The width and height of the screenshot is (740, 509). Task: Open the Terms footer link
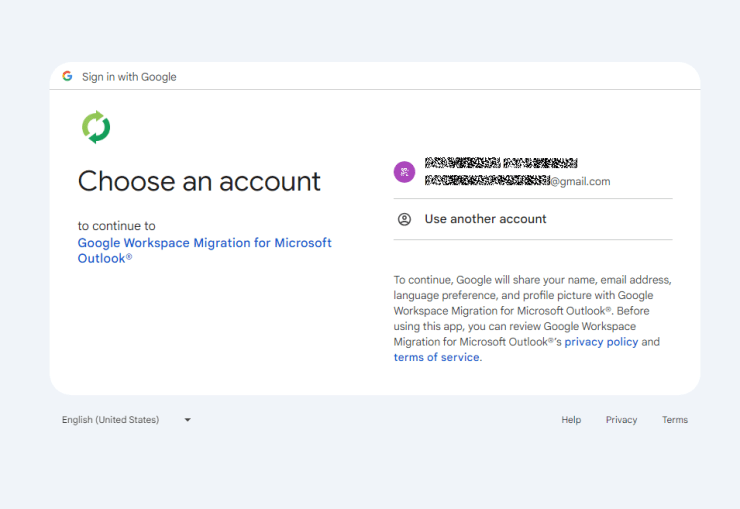click(675, 419)
